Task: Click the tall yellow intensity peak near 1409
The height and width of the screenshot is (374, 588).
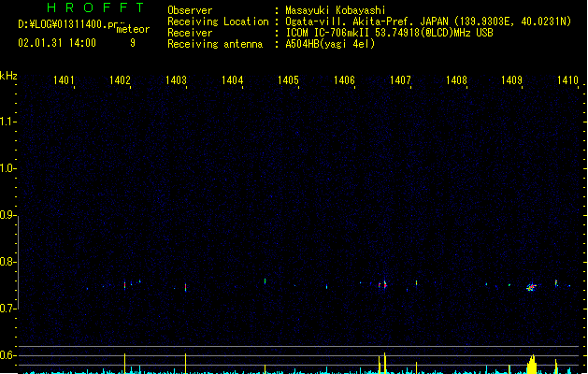Action: tap(532, 365)
